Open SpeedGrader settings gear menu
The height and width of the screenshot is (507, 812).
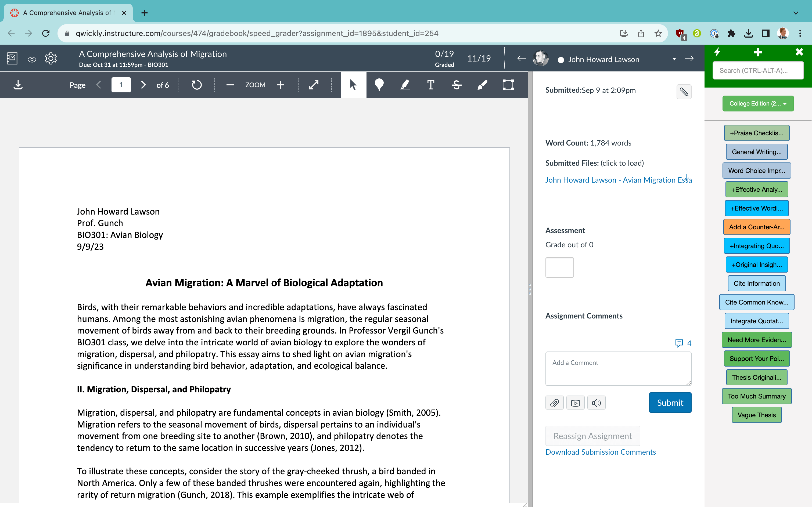pyautogui.click(x=51, y=58)
